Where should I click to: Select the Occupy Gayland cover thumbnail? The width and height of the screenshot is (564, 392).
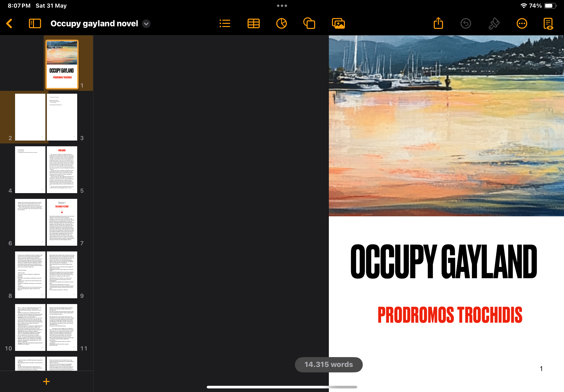click(62, 64)
